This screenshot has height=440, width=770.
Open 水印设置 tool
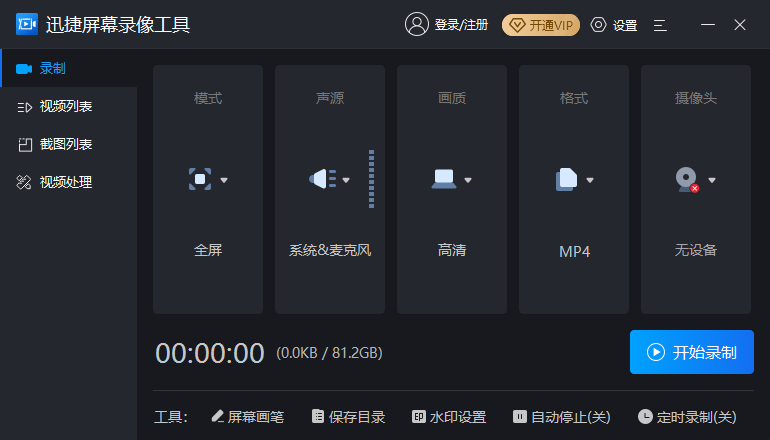coord(449,417)
